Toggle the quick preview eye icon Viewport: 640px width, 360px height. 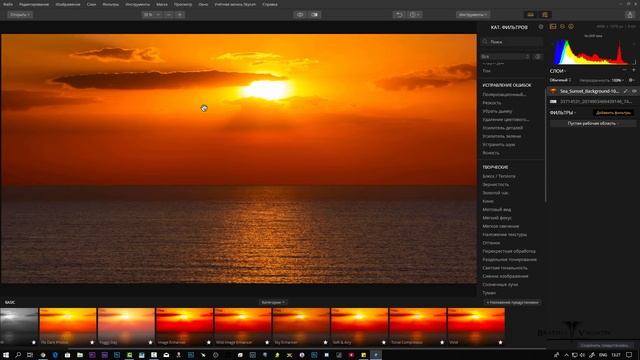pyautogui.click(x=300, y=15)
